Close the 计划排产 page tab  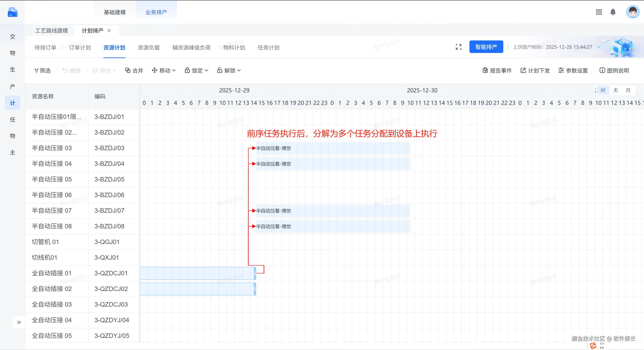(x=109, y=31)
